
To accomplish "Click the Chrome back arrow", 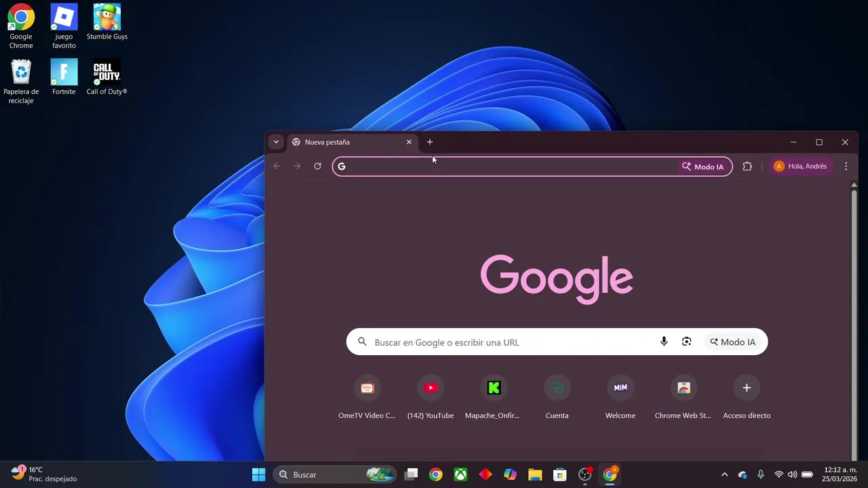I will [x=277, y=166].
